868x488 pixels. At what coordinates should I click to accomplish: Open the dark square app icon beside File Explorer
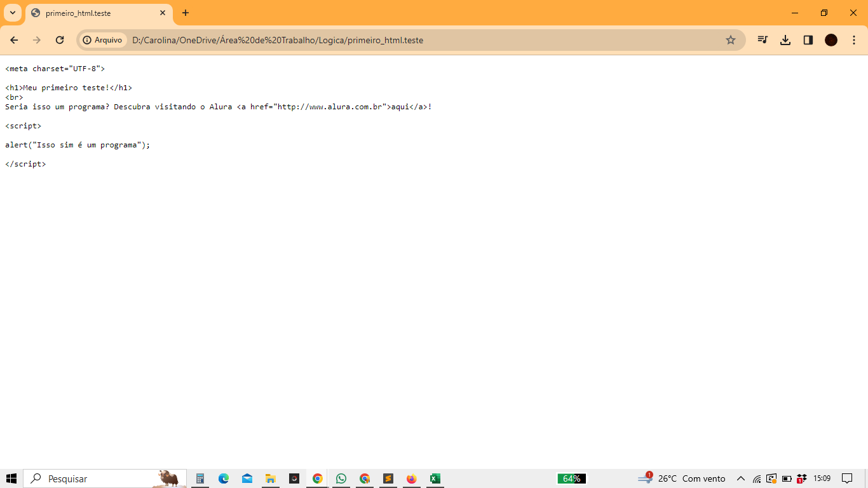294,478
